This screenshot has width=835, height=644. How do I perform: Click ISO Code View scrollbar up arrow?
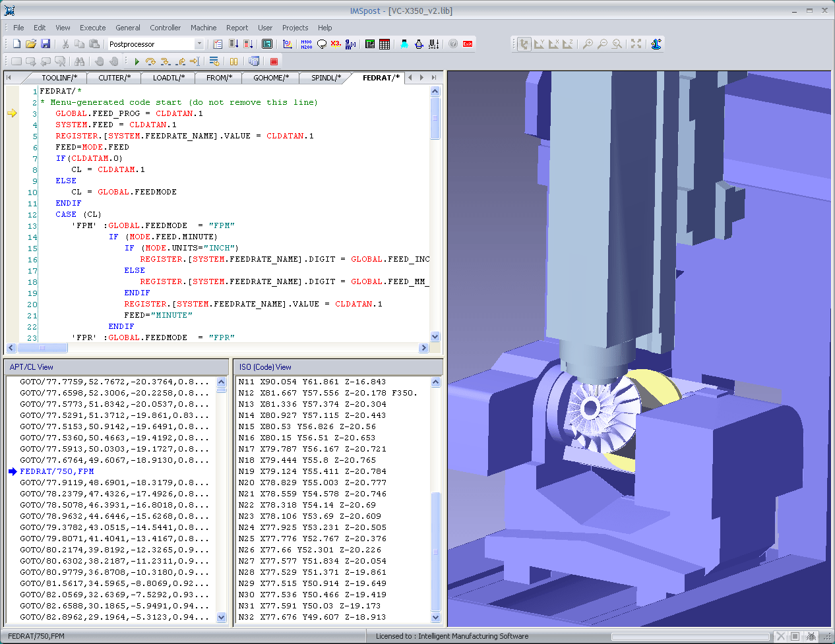435,382
